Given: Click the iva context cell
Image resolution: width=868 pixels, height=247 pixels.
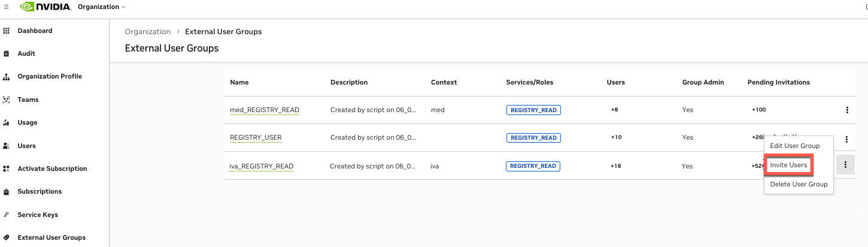Looking at the screenshot, I should coord(435,166).
